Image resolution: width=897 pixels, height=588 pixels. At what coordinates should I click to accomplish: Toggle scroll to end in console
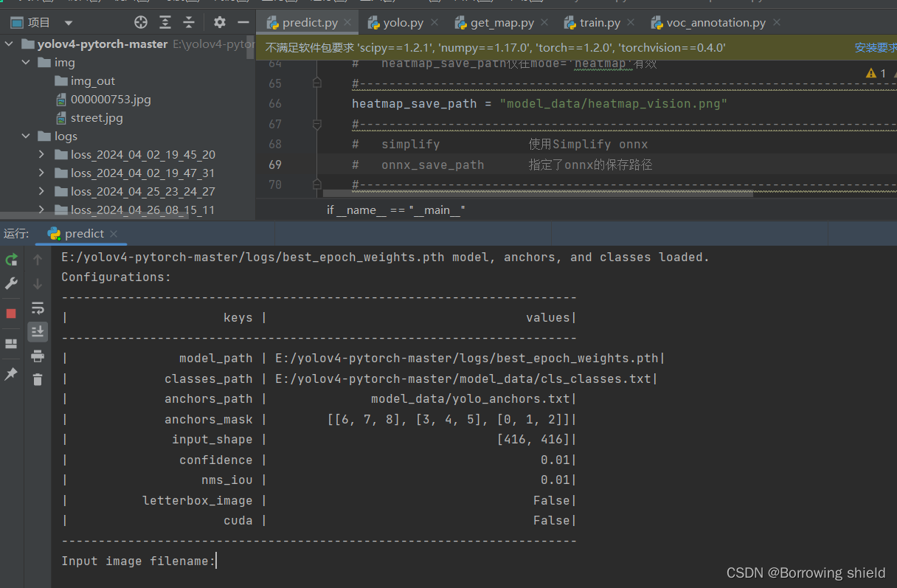pyautogui.click(x=38, y=332)
